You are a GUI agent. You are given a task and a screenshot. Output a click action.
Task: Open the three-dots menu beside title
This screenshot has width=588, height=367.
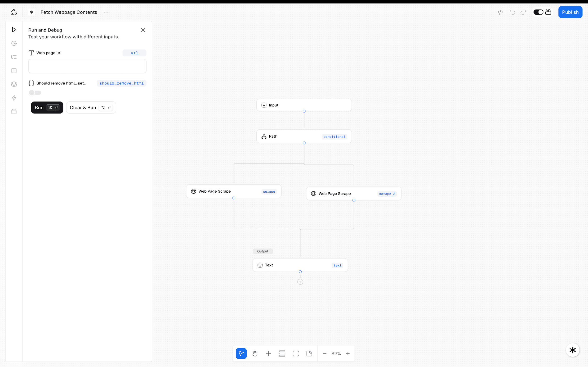click(x=106, y=12)
